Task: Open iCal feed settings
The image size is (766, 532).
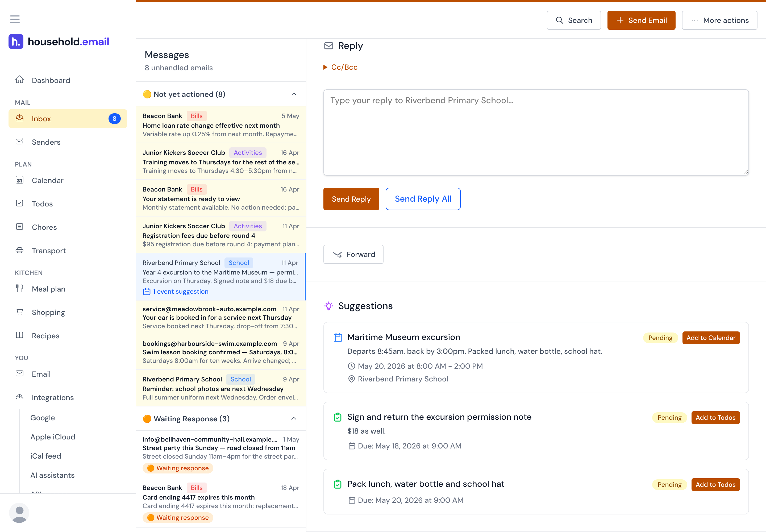Action: [46, 456]
